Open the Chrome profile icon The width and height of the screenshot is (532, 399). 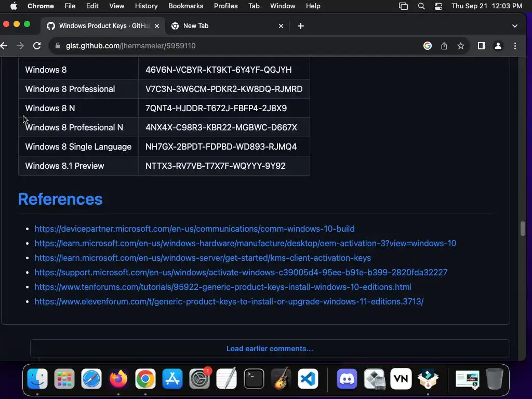(498, 46)
